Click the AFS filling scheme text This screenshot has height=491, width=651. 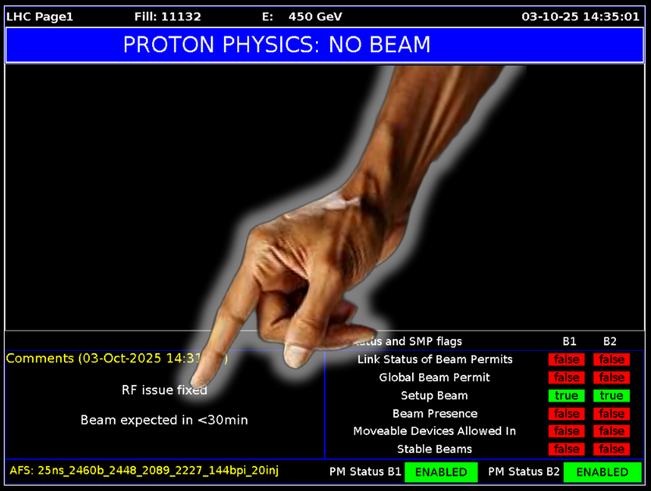tap(150, 470)
